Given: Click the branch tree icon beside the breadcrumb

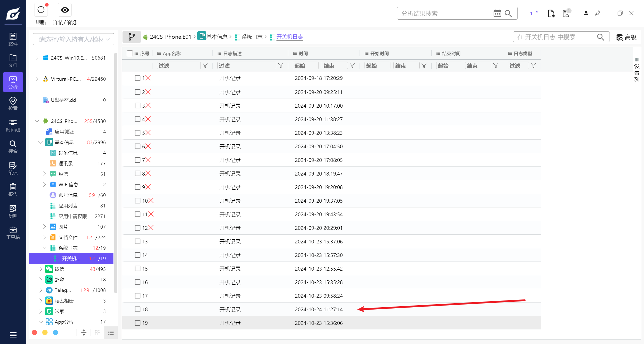Looking at the screenshot, I should click(132, 37).
